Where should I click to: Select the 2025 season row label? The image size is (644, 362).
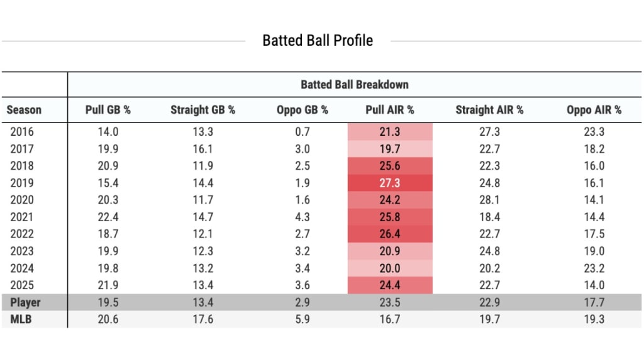coord(21,285)
